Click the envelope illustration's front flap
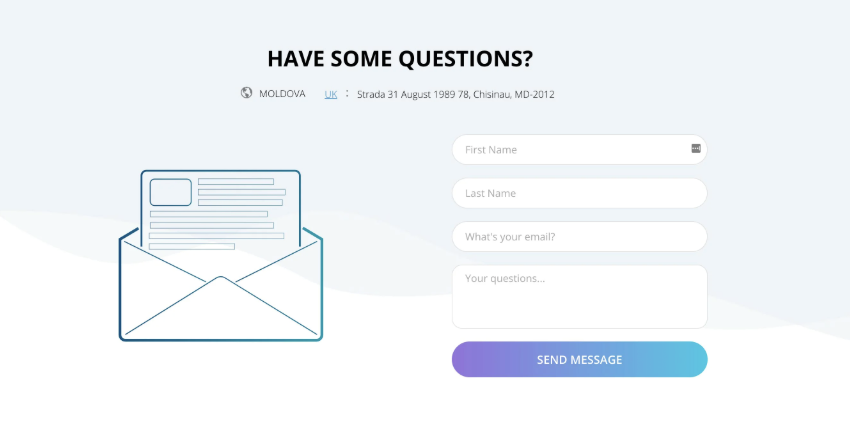Screen dimensions: 850x430 (x=221, y=310)
